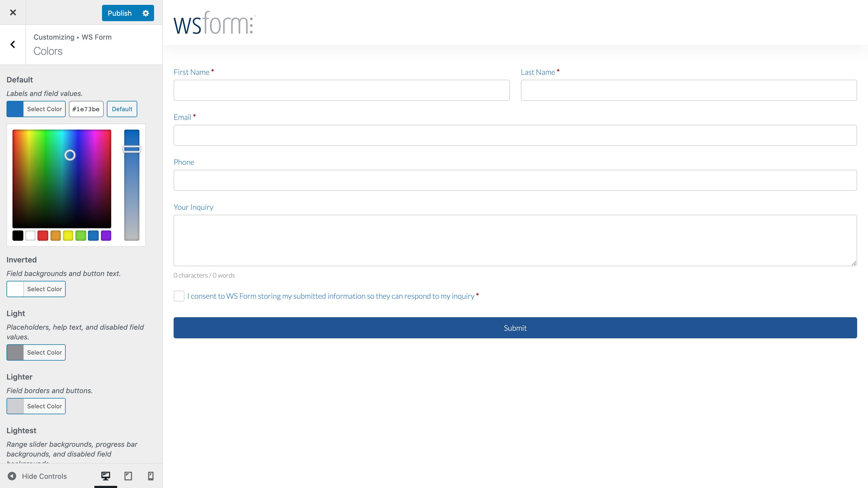Viewport: 868px width, 488px height.
Task: Click the consent label text
Action: pos(331,296)
